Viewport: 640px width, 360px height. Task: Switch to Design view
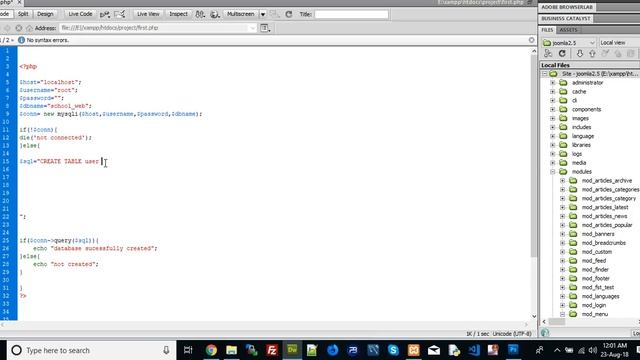coord(45,14)
